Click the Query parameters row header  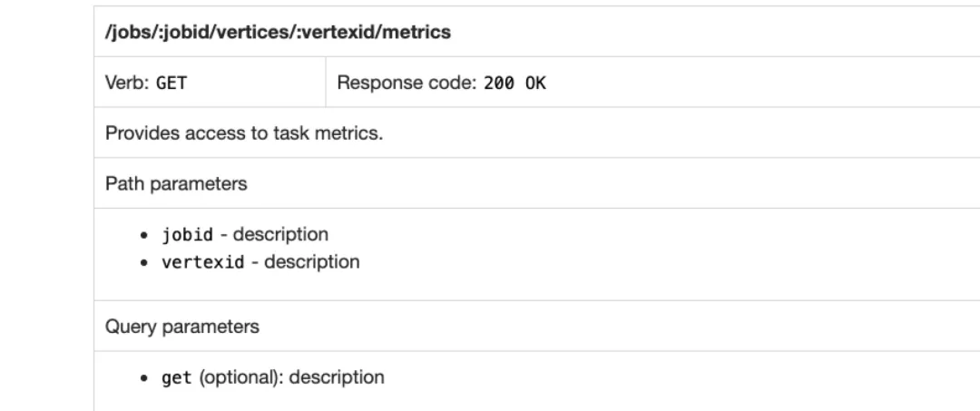(181, 327)
